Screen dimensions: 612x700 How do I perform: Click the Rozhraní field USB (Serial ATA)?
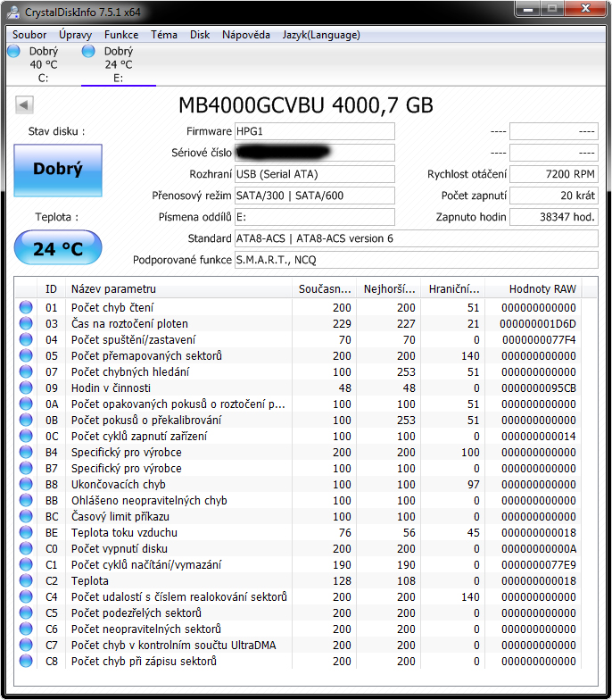[x=314, y=174]
